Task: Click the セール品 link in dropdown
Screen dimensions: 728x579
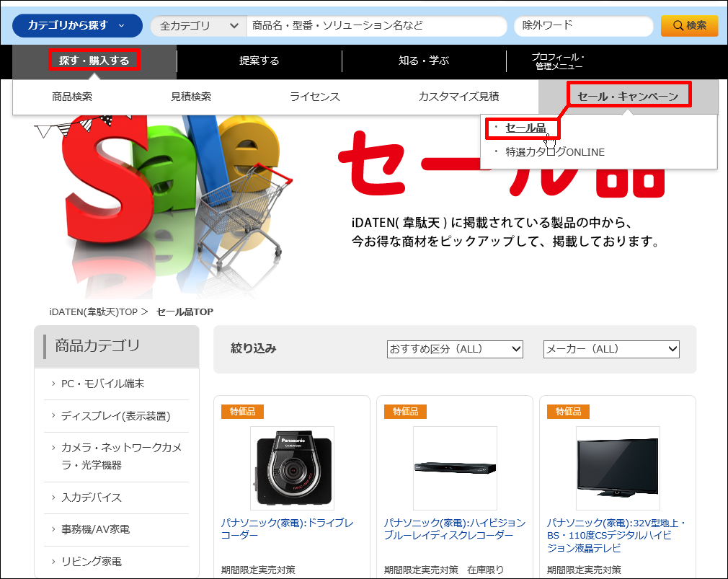Action: pos(525,128)
